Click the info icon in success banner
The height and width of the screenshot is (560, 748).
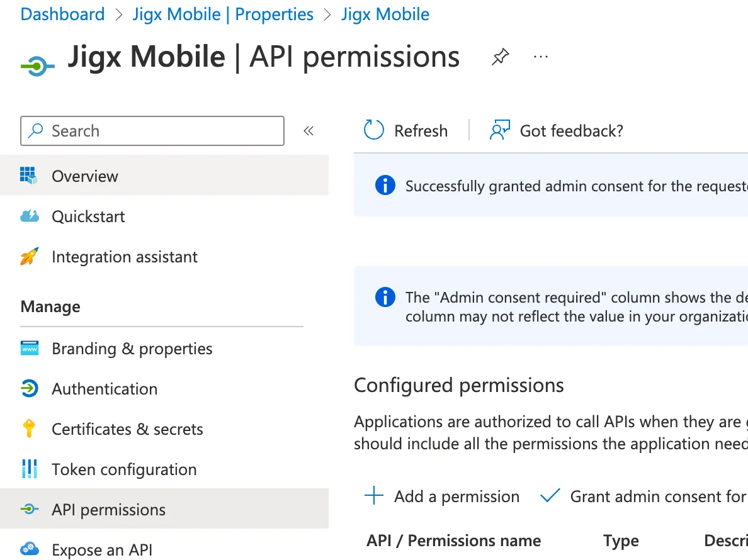coord(385,186)
